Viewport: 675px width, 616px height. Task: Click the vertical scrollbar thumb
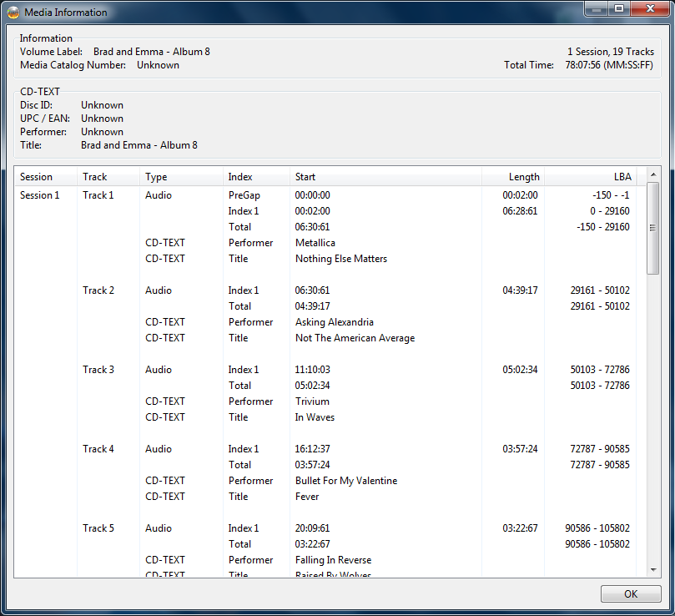pos(653,228)
